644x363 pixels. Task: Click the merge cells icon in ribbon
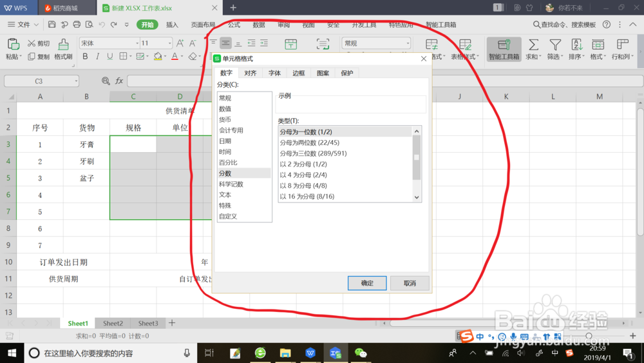pyautogui.click(x=291, y=44)
